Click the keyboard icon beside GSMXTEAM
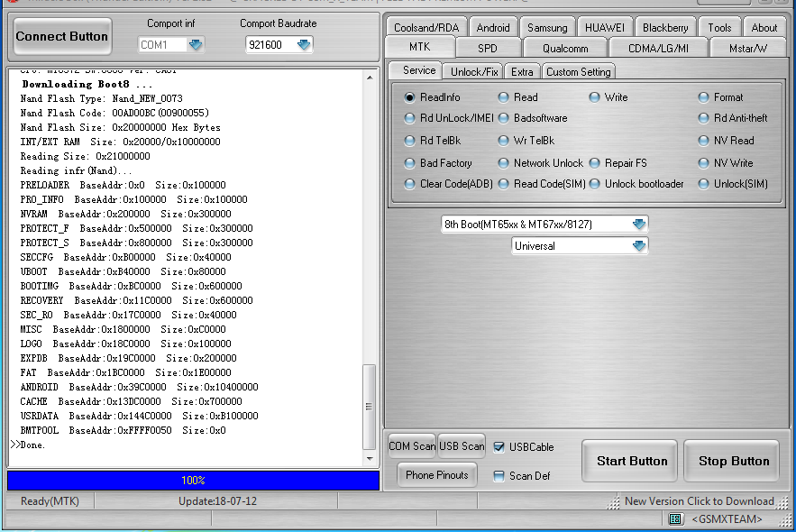 (x=674, y=518)
